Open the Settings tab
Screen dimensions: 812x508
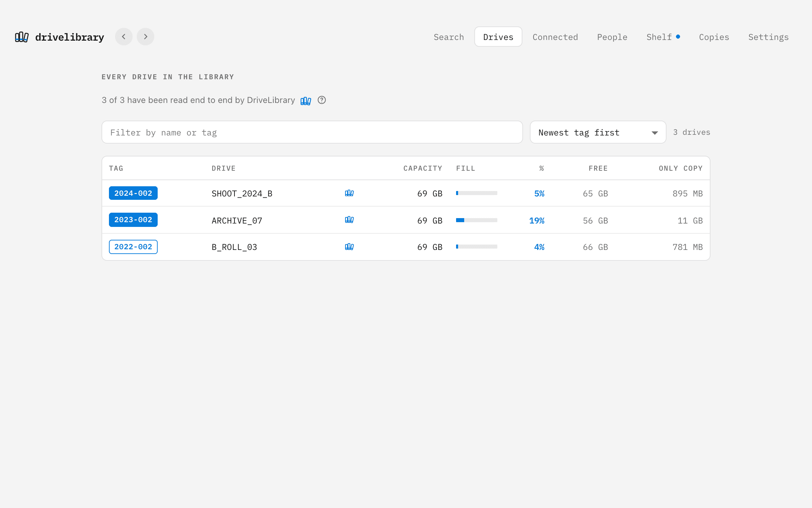[768, 37]
